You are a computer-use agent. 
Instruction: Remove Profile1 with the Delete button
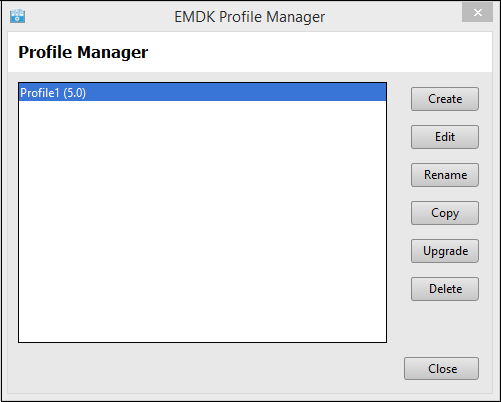[x=445, y=289]
